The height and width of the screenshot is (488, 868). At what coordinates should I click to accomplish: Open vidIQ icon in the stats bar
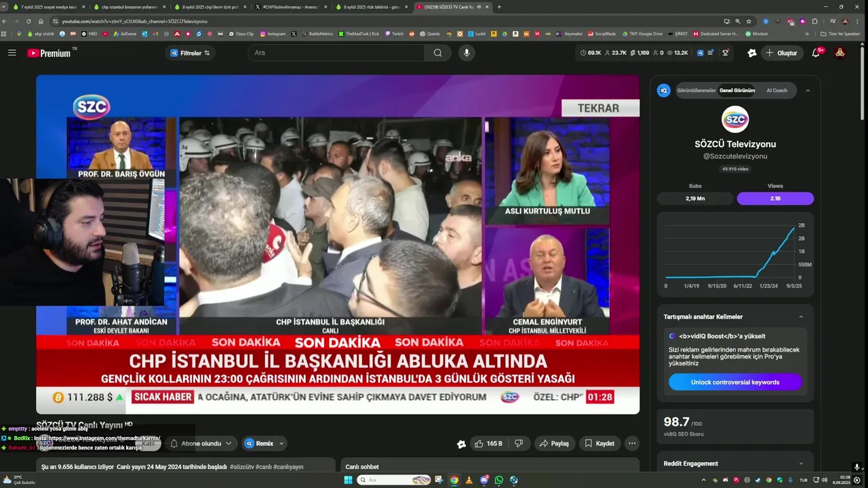[701, 53]
